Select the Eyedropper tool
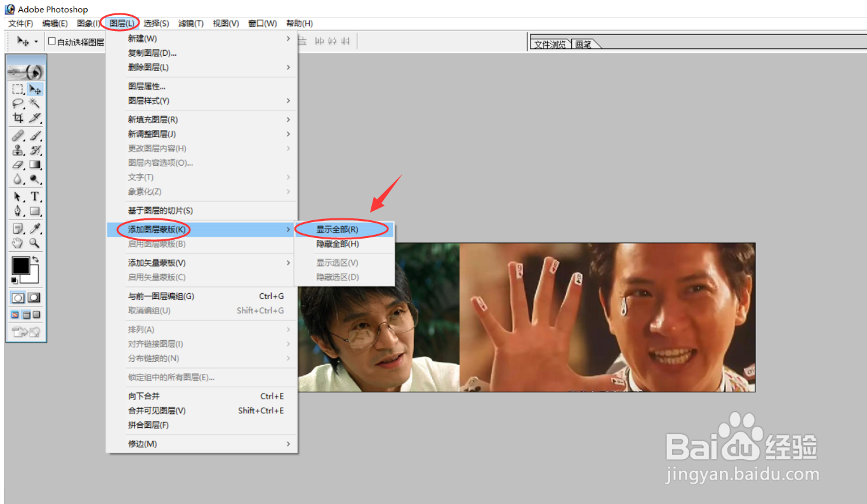867x504 pixels. (x=36, y=229)
